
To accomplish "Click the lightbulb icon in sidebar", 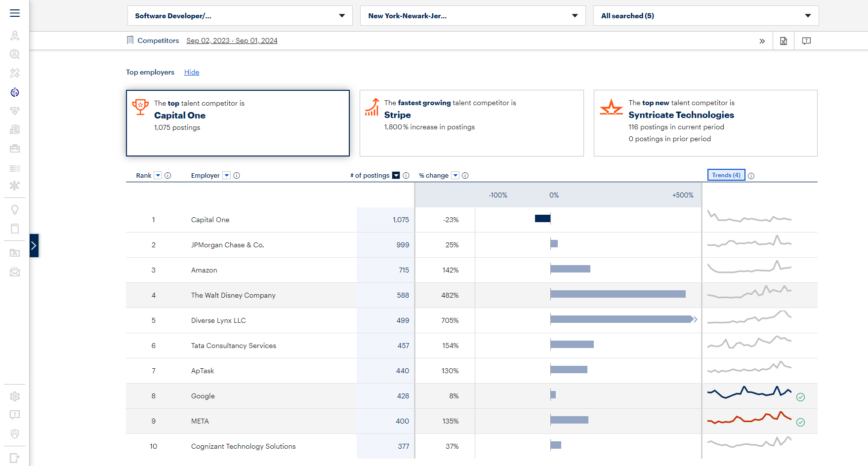I will [15, 210].
